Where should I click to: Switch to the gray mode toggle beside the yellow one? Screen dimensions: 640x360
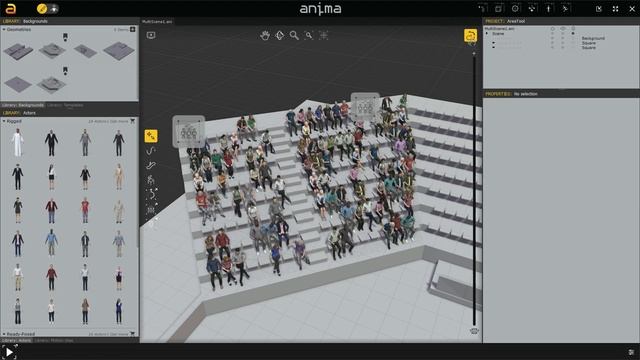(x=54, y=9)
